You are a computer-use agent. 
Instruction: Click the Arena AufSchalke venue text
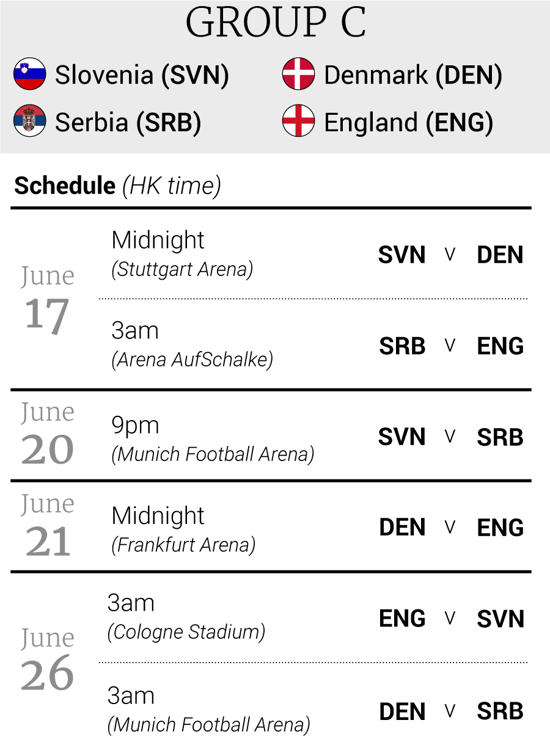click(192, 360)
